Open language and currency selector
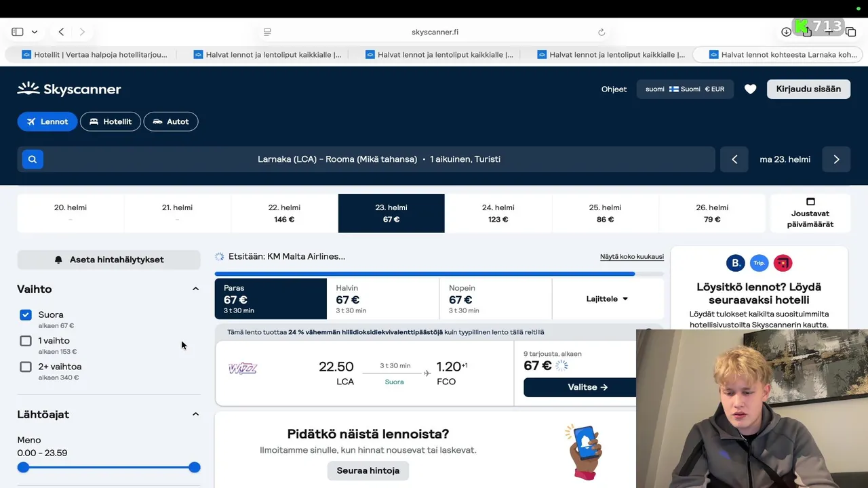Image resolution: width=868 pixels, height=488 pixels. [685, 89]
